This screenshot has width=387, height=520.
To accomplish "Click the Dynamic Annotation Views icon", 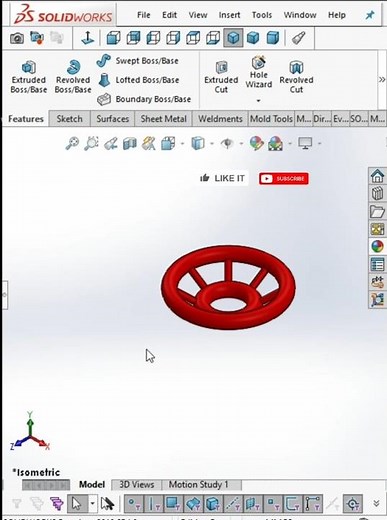I will pyautogui.click(x=149, y=144).
